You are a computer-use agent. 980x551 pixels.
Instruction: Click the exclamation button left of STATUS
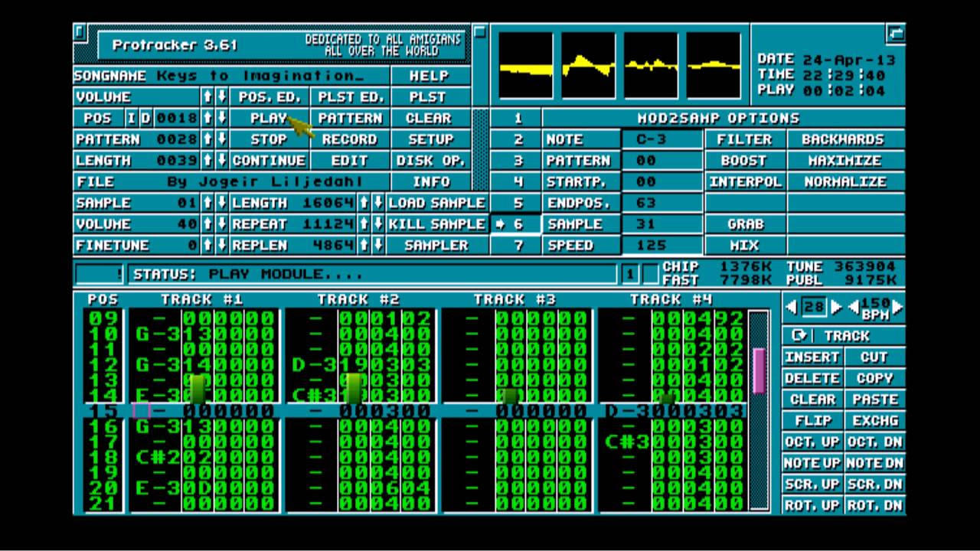pyautogui.click(x=99, y=274)
